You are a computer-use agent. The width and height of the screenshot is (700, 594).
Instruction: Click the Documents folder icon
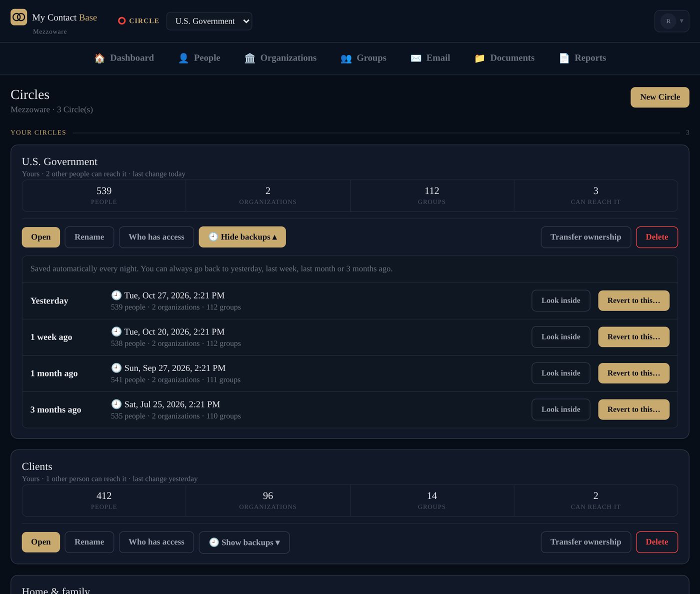pos(479,58)
